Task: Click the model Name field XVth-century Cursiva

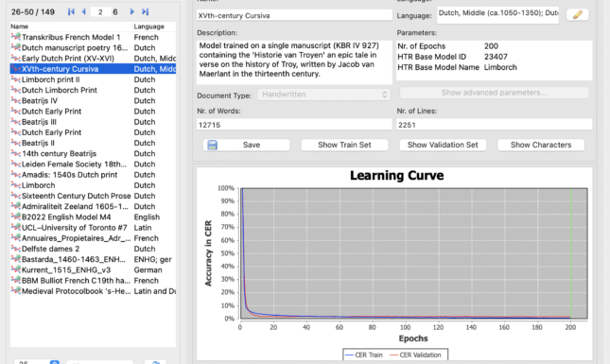Action: click(x=294, y=15)
